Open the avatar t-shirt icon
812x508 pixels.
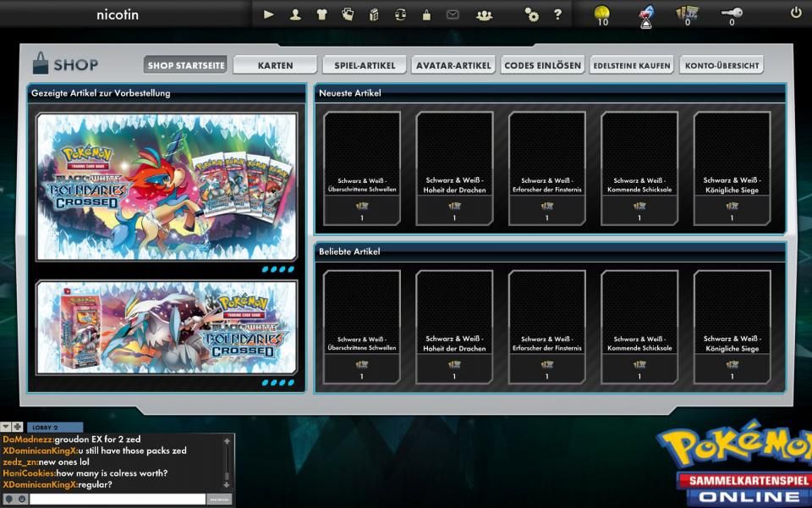tap(321, 14)
